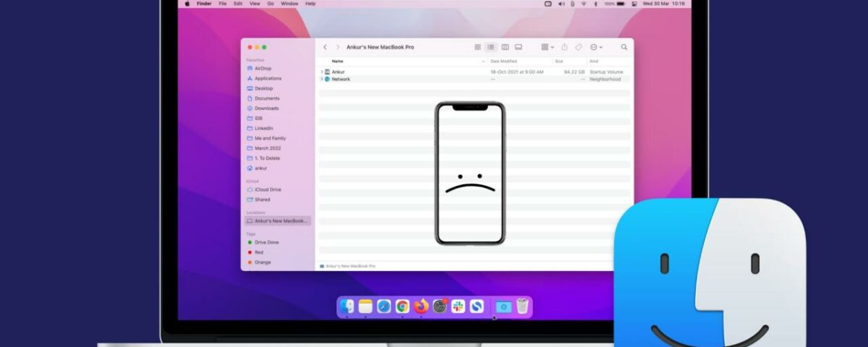Screen dimensions: 868x347
Task: Open Firefox from the Dock
Action: click(x=422, y=307)
